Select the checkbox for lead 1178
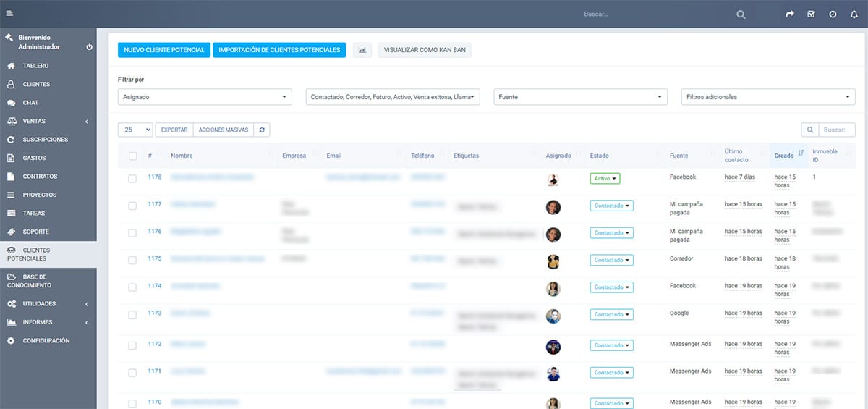This screenshot has height=409, width=868. point(132,179)
